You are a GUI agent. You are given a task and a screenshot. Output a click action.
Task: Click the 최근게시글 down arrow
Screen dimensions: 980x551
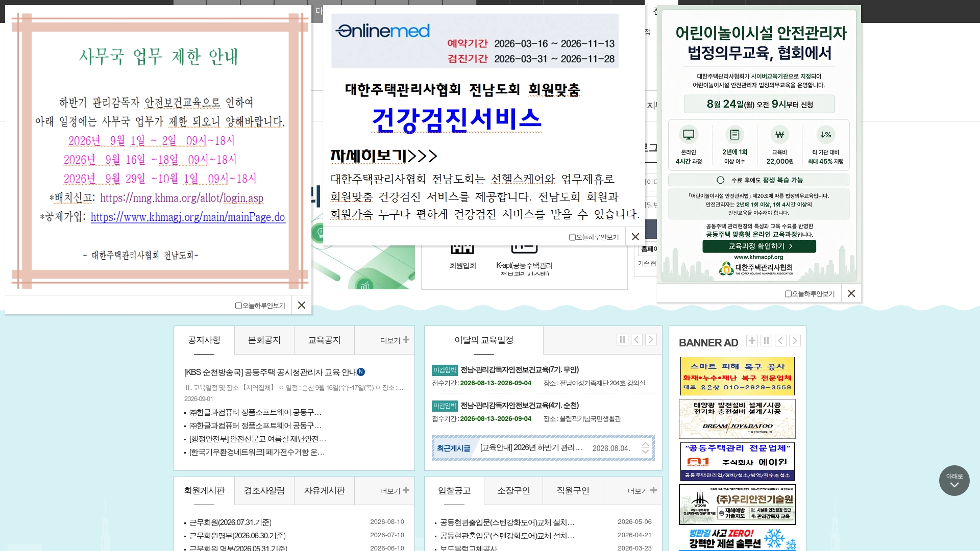pos(645,452)
